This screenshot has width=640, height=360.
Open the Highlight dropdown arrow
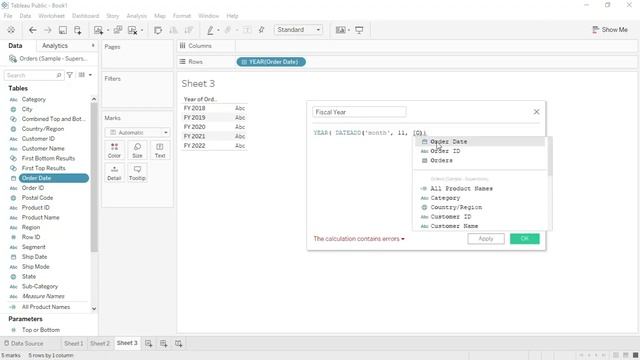pos(218,30)
